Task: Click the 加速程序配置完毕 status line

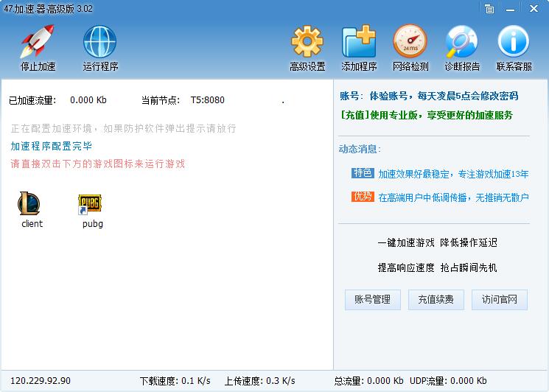Action: coord(52,146)
